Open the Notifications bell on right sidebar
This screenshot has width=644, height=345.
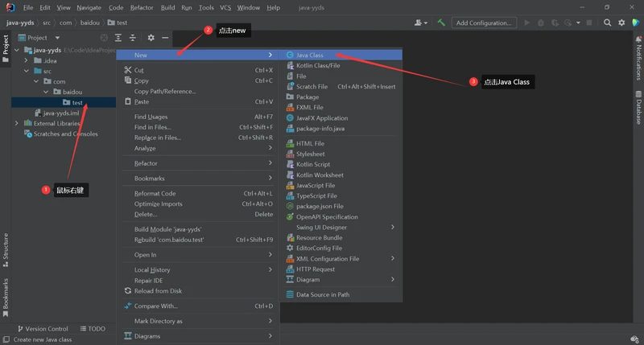638,61
